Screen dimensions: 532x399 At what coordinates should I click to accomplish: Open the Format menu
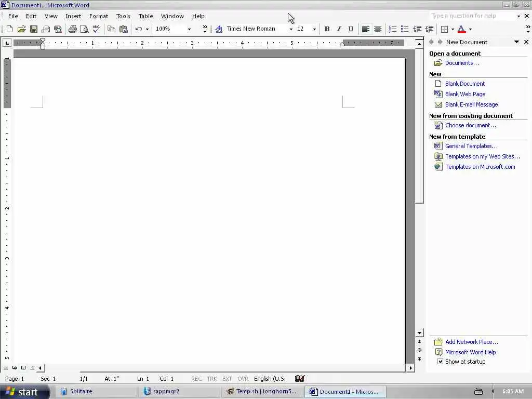(x=98, y=16)
